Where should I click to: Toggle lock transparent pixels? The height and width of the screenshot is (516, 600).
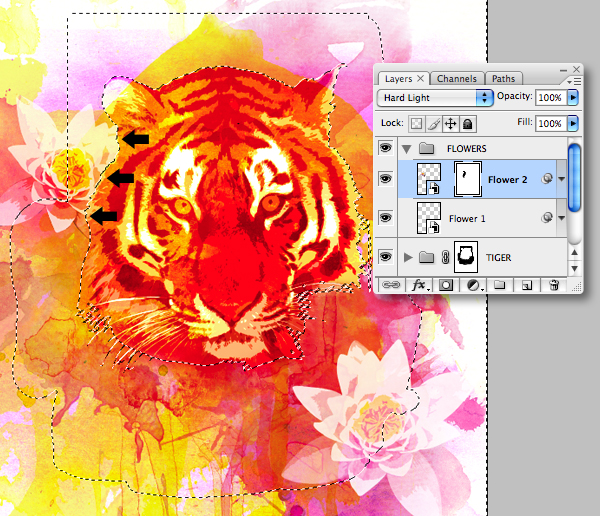pos(416,124)
